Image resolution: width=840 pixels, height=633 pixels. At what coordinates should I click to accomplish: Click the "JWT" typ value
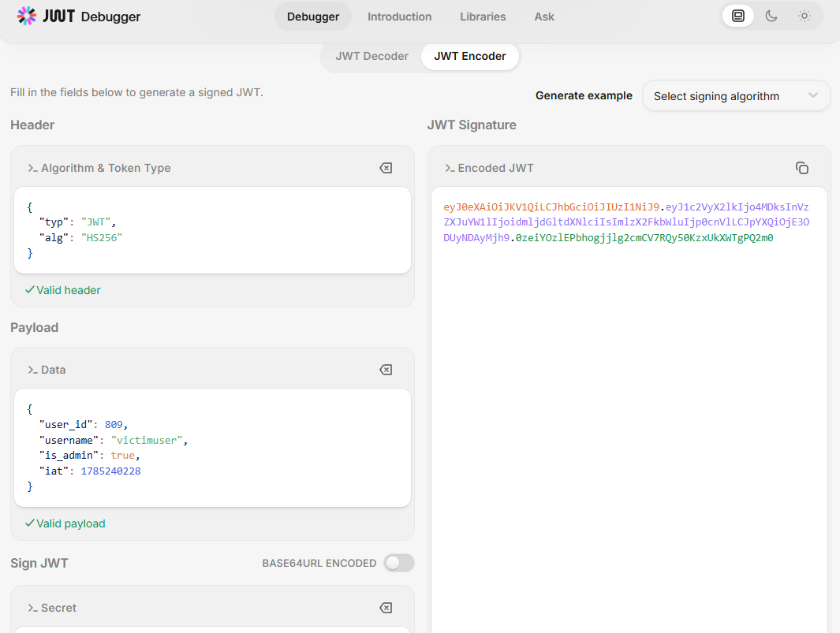click(96, 222)
